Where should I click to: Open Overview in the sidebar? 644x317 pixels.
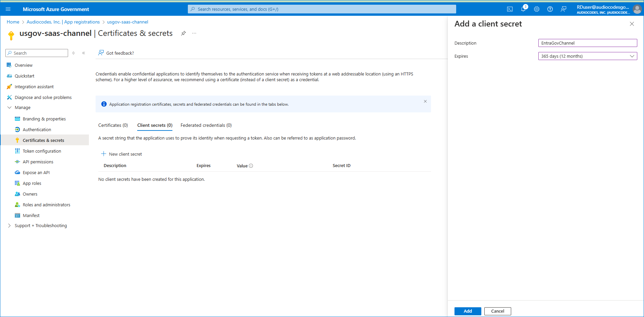click(x=23, y=65)
